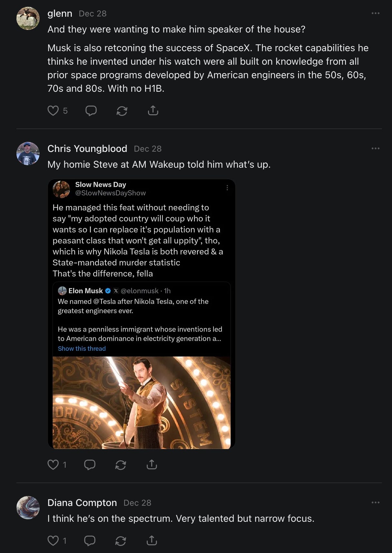
Task: Share Chris Youngblood's comment
Action: [x=152, y=464]
